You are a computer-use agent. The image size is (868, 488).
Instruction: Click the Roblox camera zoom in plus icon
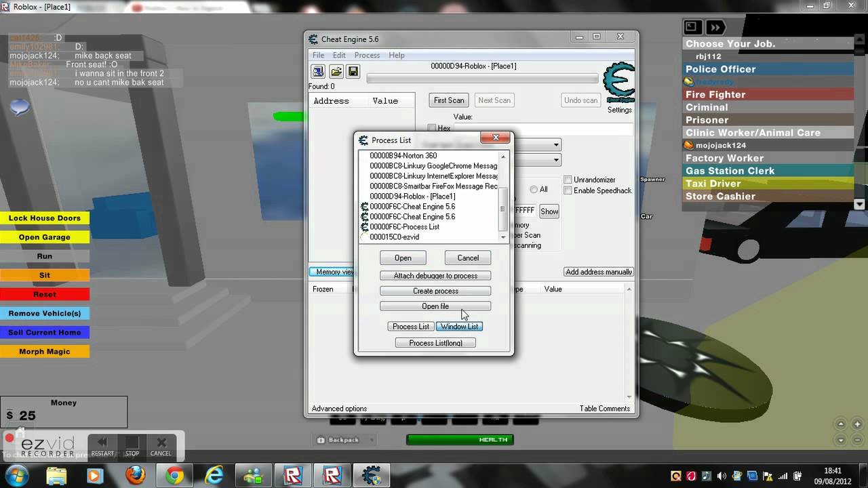point(856,424)
